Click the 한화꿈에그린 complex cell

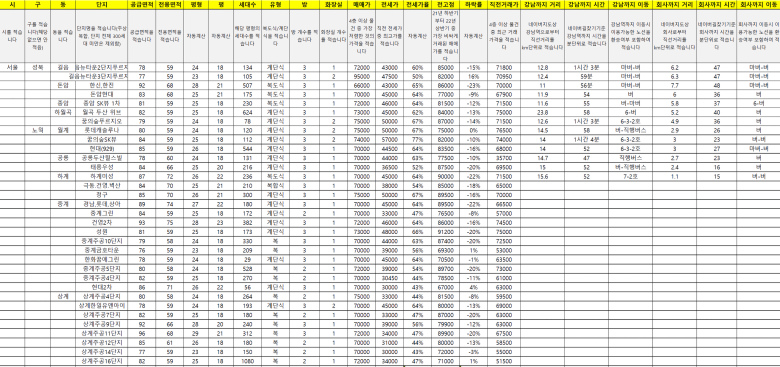point(101,259)
